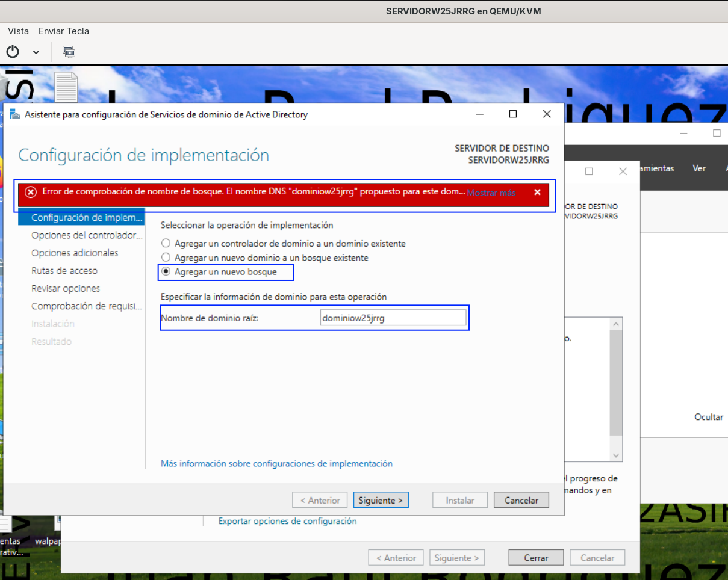Viewport: 728px width, 580px height.
Task: Minimize the Active Directory wizard window
Action: click(479, 114)
